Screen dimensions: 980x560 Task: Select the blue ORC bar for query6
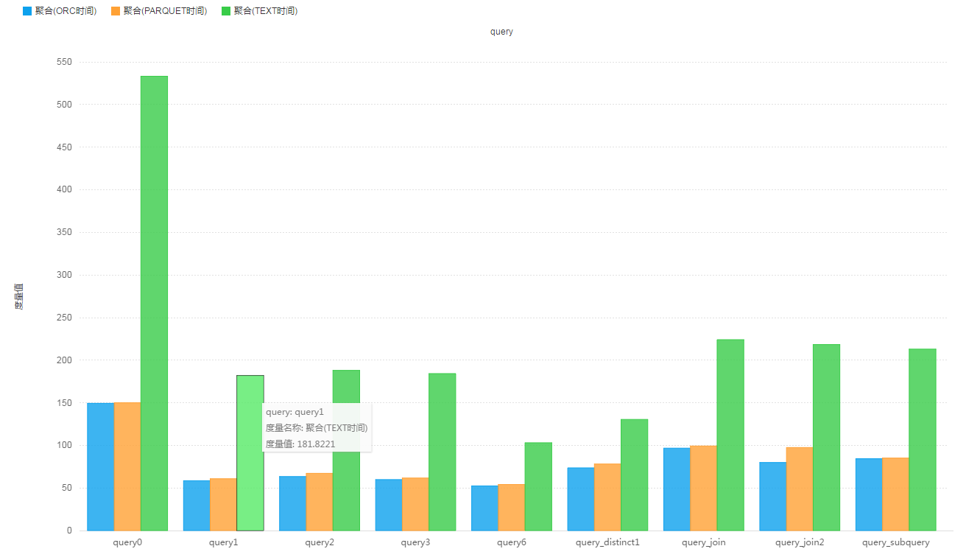[x=484, y=508]
